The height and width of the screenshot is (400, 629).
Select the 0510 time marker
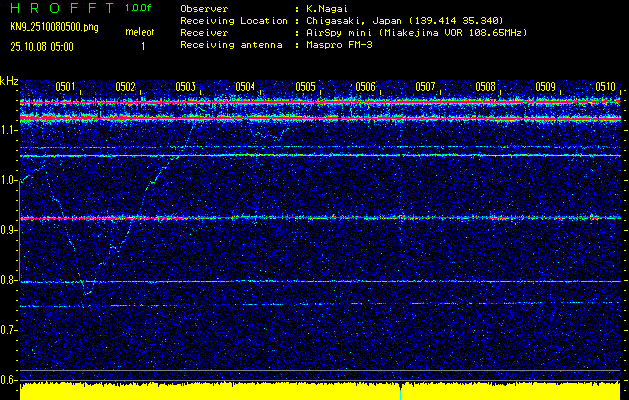click(x=605, y=87)
